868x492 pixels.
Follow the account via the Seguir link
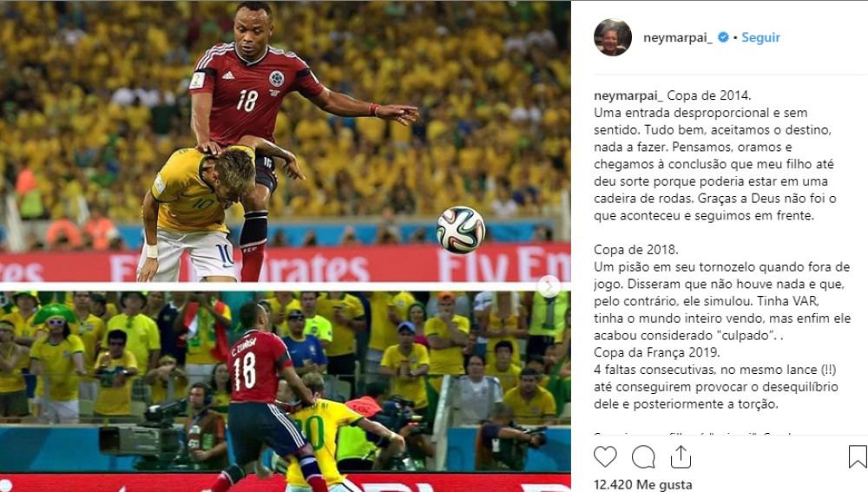tap(760, 37)
